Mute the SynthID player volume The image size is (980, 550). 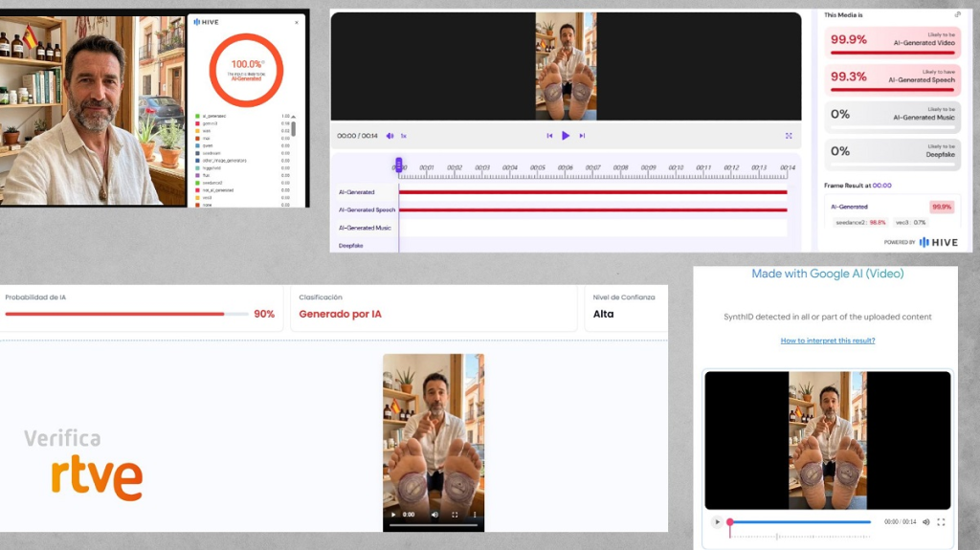(926, 522)
